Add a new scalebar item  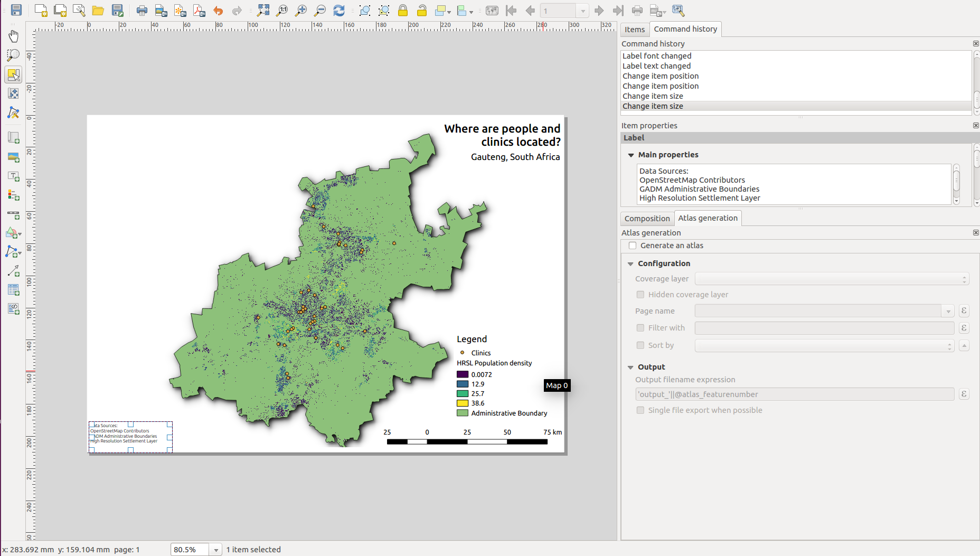13,214
